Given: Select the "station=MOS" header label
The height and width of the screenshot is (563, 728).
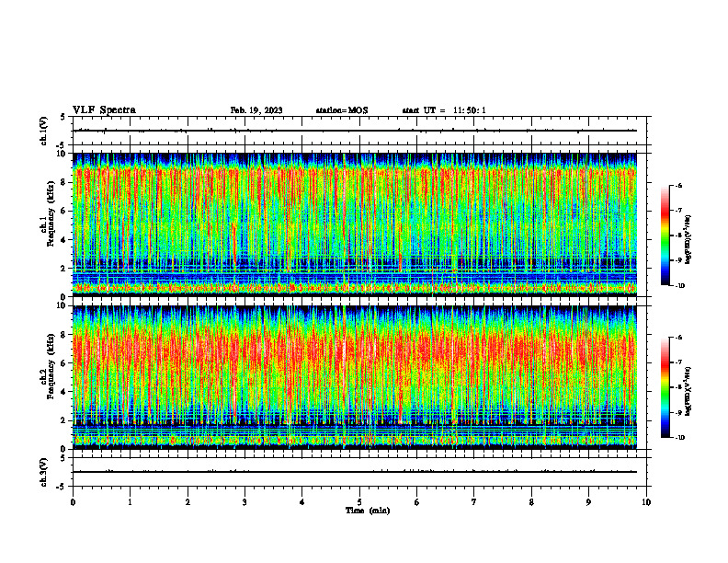Looking at the screenshot, I should tap(342, 110).
